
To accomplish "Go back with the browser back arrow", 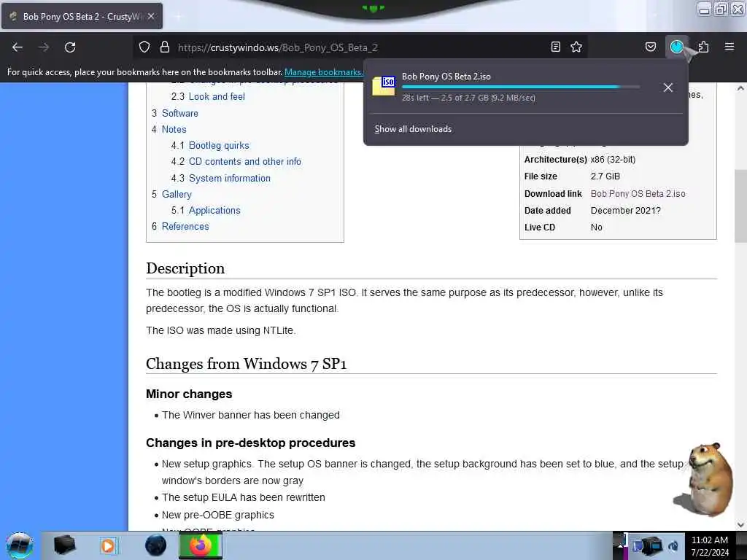I will pyautogui.click(x=18, y=47).
